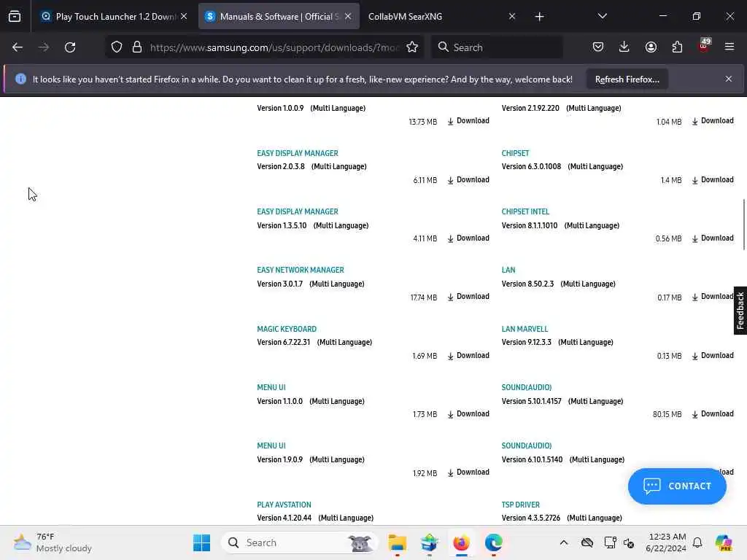Viewport: 747px width, 560px height.
Task: Click the Firefox View icon
Action: point(15,17)
